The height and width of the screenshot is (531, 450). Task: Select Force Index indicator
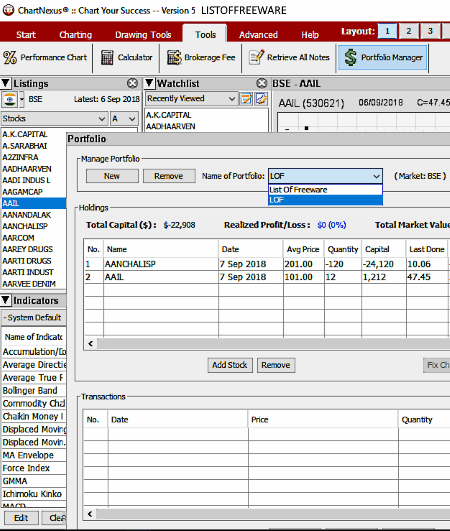(34, 468)
